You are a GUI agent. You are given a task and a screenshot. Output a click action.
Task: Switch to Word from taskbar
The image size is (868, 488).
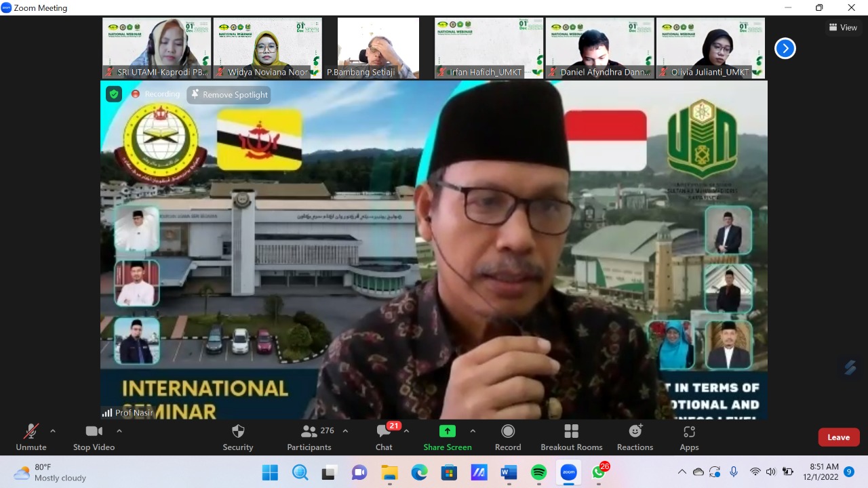509,472
